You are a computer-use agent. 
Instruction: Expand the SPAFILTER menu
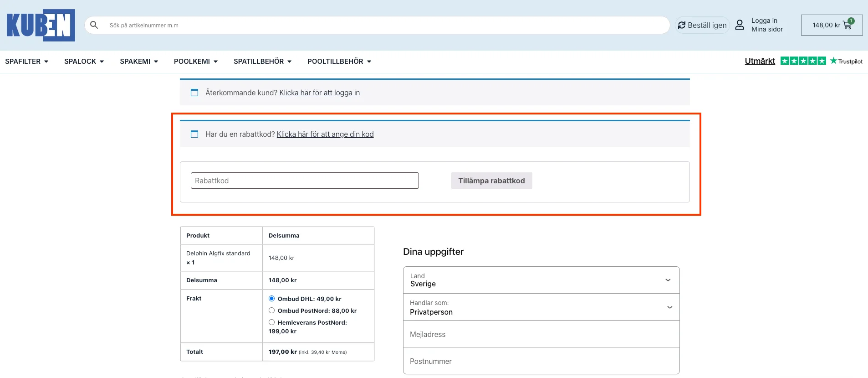point(26,62)
